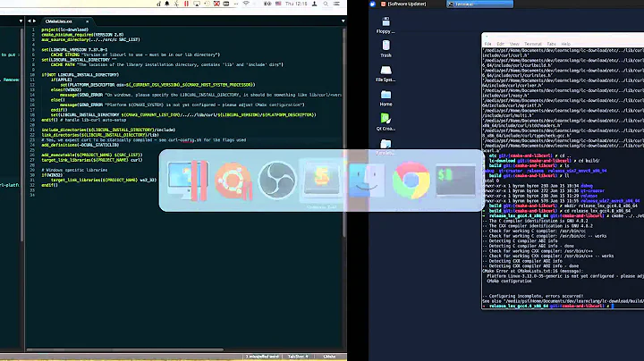Switch to Finder in app switcher
Screen dimensions: 644x361
click(x=366, y=181)
